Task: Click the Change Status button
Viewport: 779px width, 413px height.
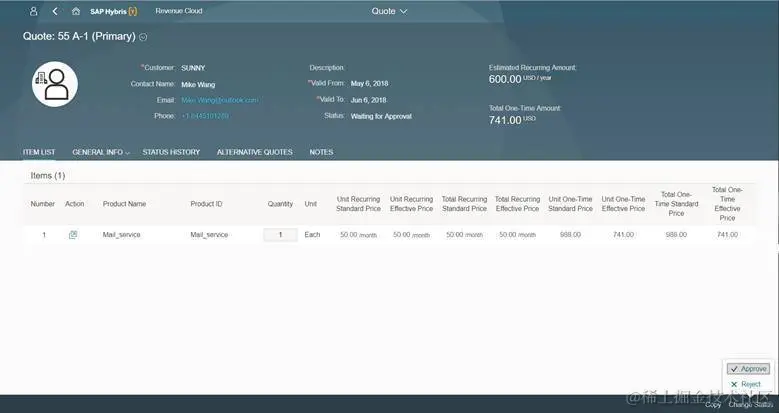Action: 751,405
